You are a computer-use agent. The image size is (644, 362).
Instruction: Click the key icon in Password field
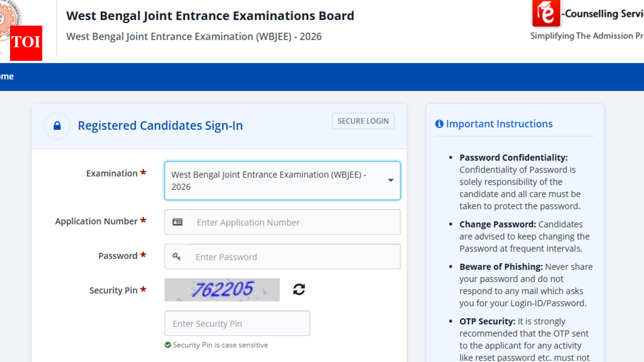(x=177, y=256)
